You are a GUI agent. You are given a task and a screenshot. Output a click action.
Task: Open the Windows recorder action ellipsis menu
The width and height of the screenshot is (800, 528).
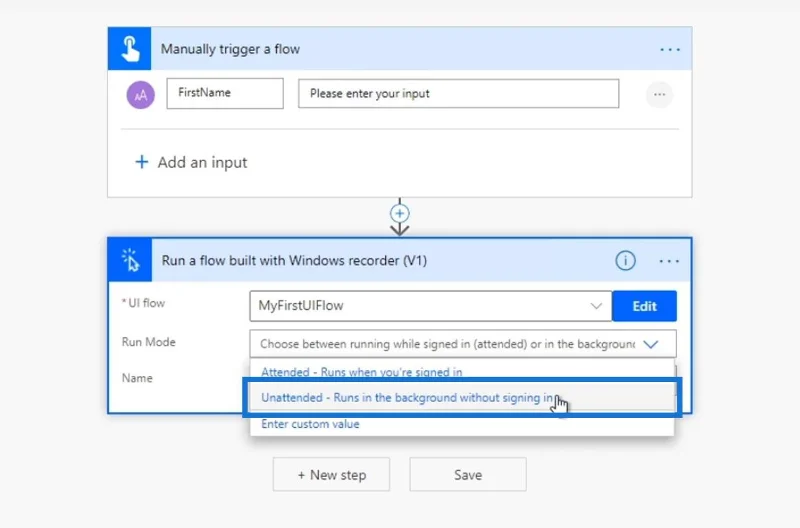click(669, 261)
